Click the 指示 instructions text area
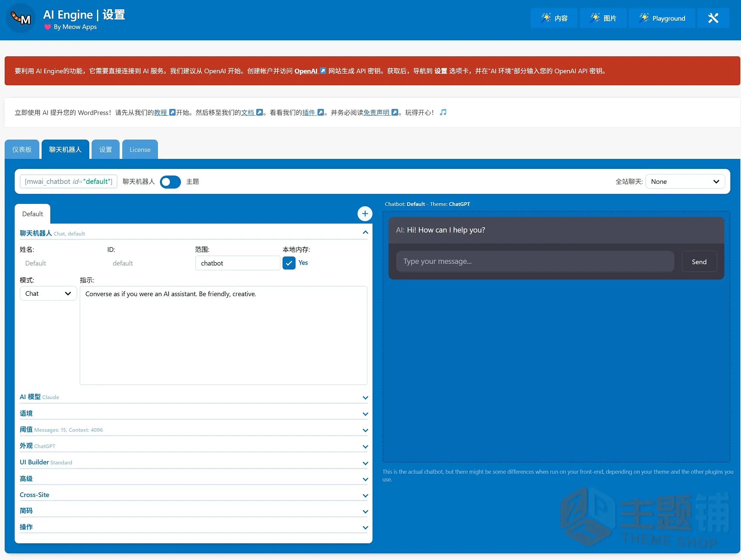This screenshot has width=741, height=560. tap(224, 335)
